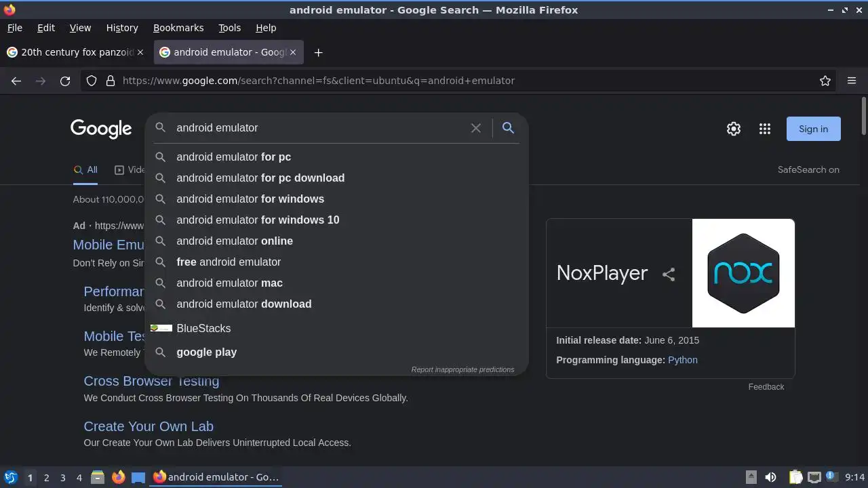The width and height of the screenshot is (868, 488).
Task: Click the Sign in button
Action: [813, 129]
